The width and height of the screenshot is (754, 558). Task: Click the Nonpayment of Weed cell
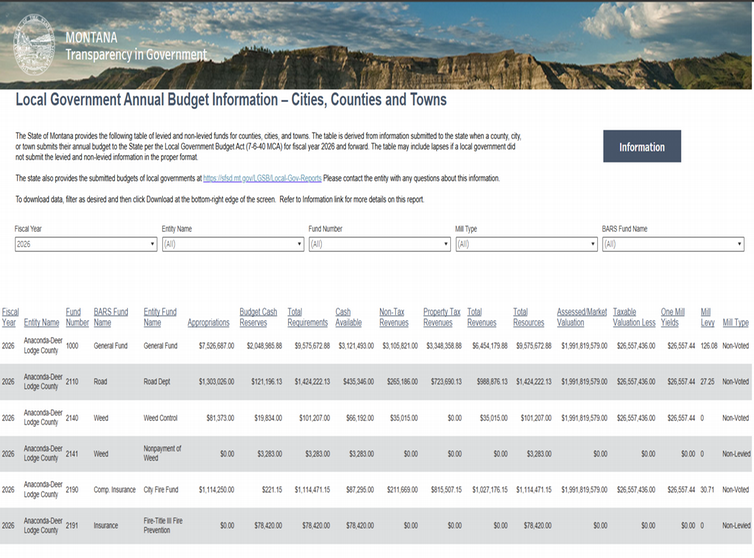tap(162, 453)
